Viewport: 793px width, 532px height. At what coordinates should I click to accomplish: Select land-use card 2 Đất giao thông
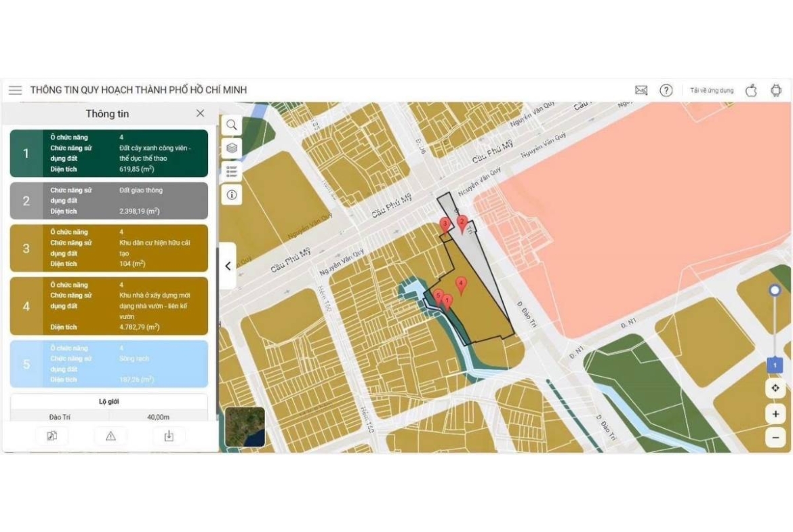click(x=108, y=201)
